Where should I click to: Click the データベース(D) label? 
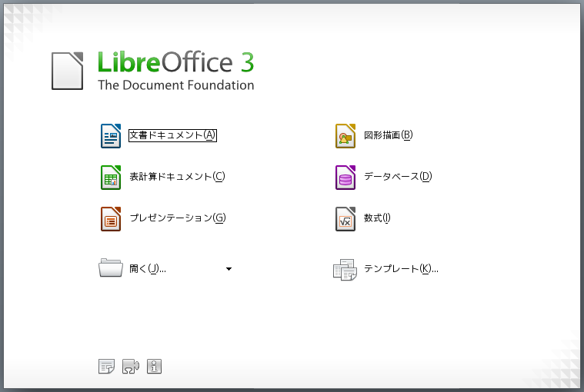click(398, 177)
